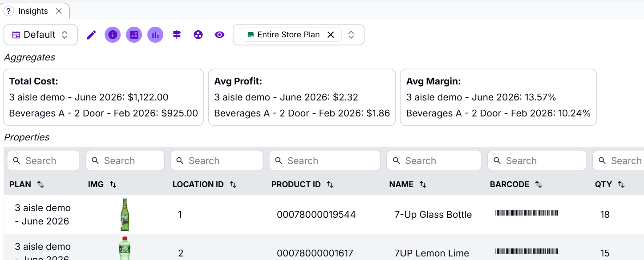Focus the PLAN column search field
Screen dimensions: 644x260
coord(43,160)
